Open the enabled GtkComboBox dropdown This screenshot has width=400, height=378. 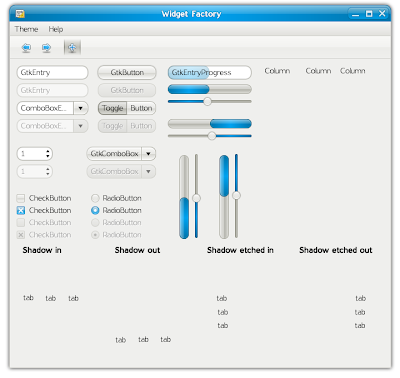tap(121, 154)
